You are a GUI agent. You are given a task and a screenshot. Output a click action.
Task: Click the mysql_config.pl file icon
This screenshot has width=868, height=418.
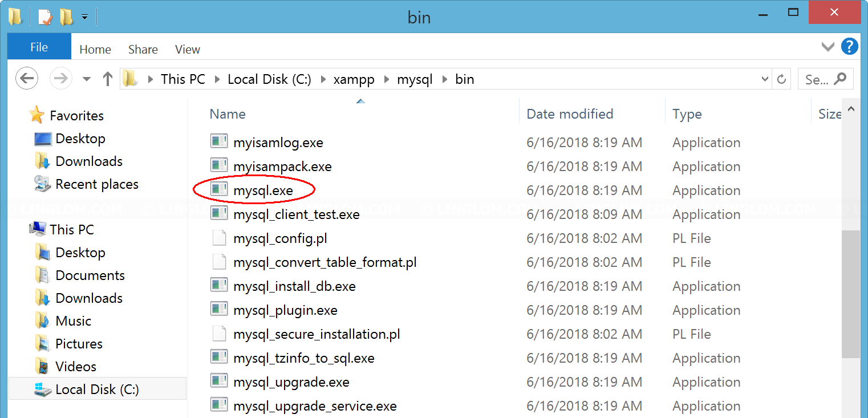[219, 238]
